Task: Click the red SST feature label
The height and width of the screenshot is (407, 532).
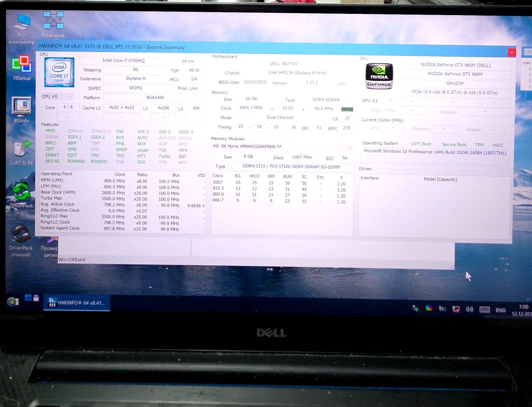Action: pos(182,156)
